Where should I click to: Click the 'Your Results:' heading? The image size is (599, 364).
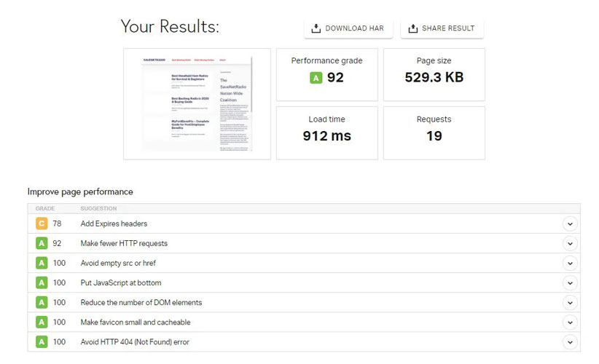pyautogui.click(x=170, y=27)
